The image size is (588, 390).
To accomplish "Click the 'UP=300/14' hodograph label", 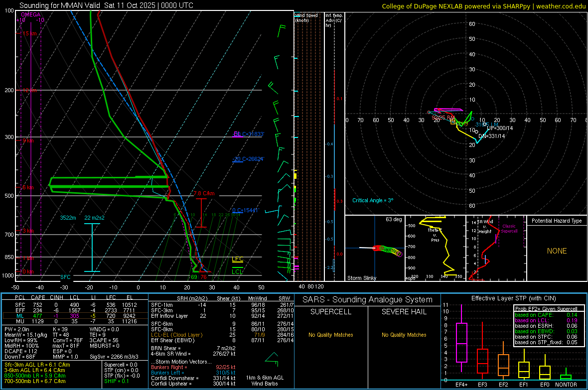I will (500, 128).
